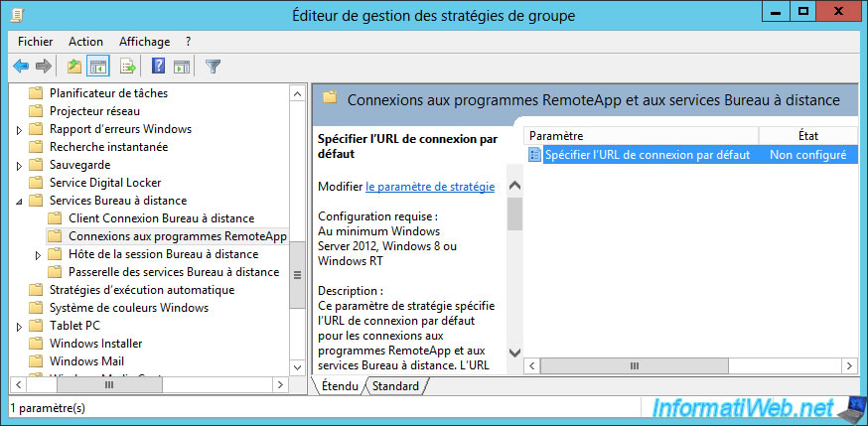Select the policy setting icon in list

click(x=534, y=155)
